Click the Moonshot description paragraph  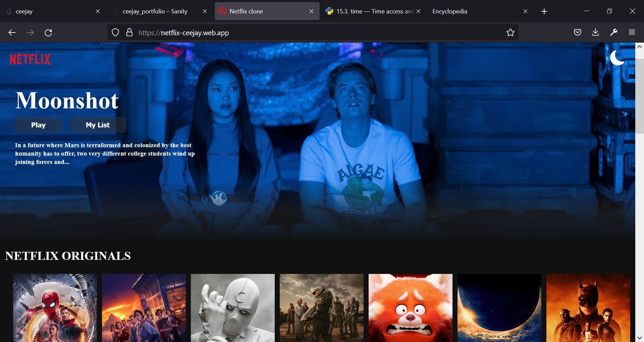(x=105, y=154)
